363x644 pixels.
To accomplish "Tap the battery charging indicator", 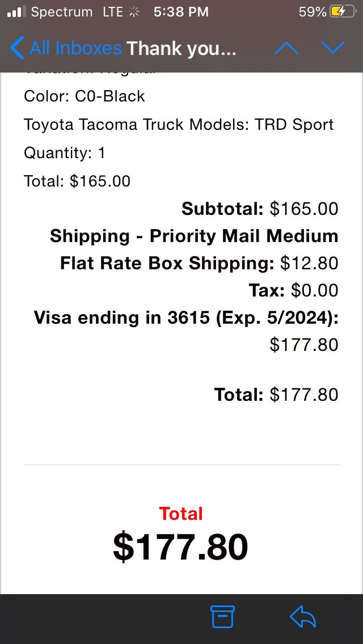I will tap(343, 12).
